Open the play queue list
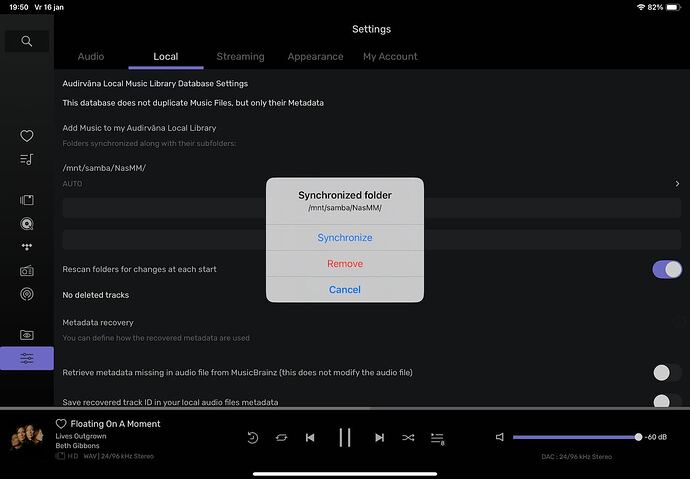The image size is (690, 479). [437, 437]
